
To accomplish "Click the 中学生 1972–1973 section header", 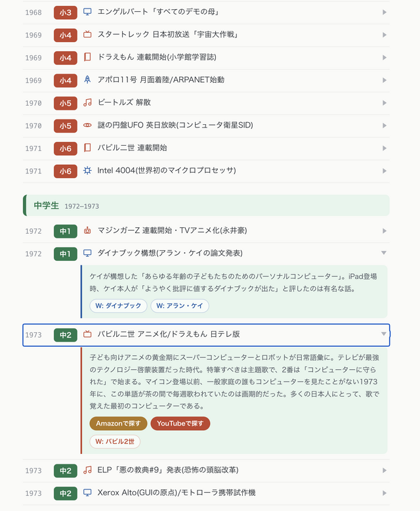I will [206, 206].
